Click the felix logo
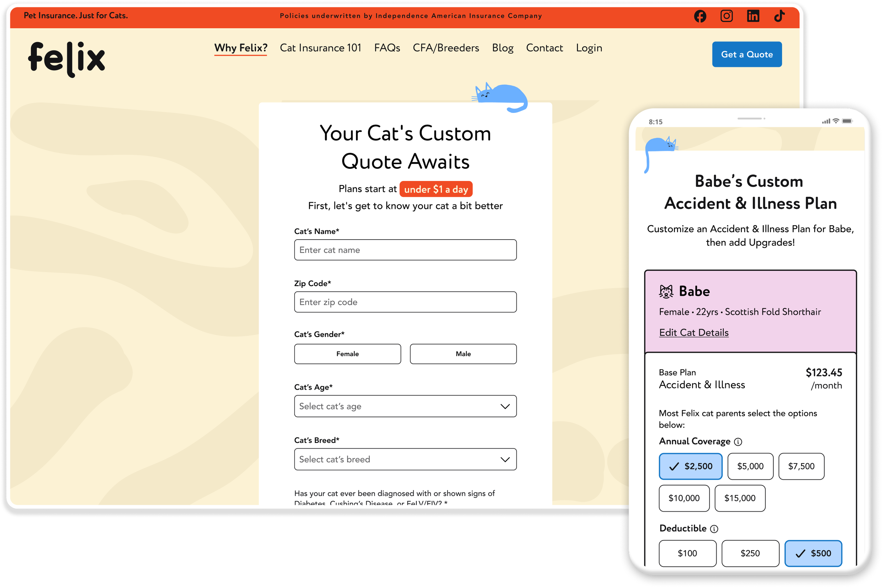 67,59
